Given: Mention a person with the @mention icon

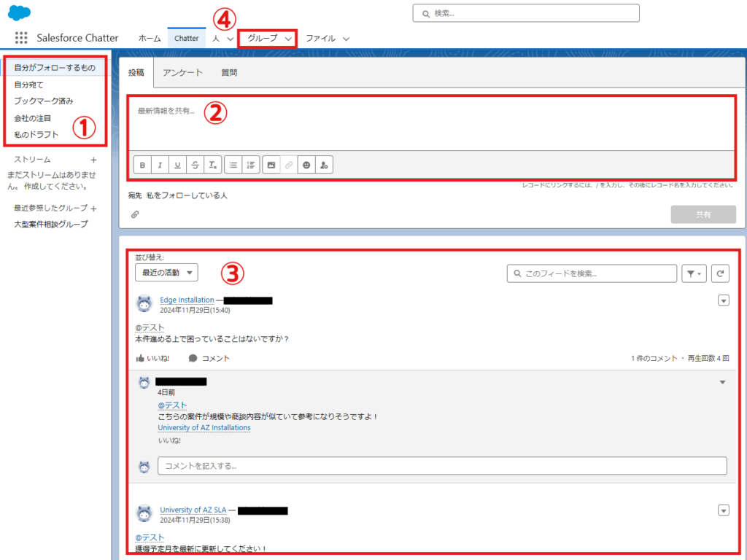Looking at the screenshot, I should [324, 165].
